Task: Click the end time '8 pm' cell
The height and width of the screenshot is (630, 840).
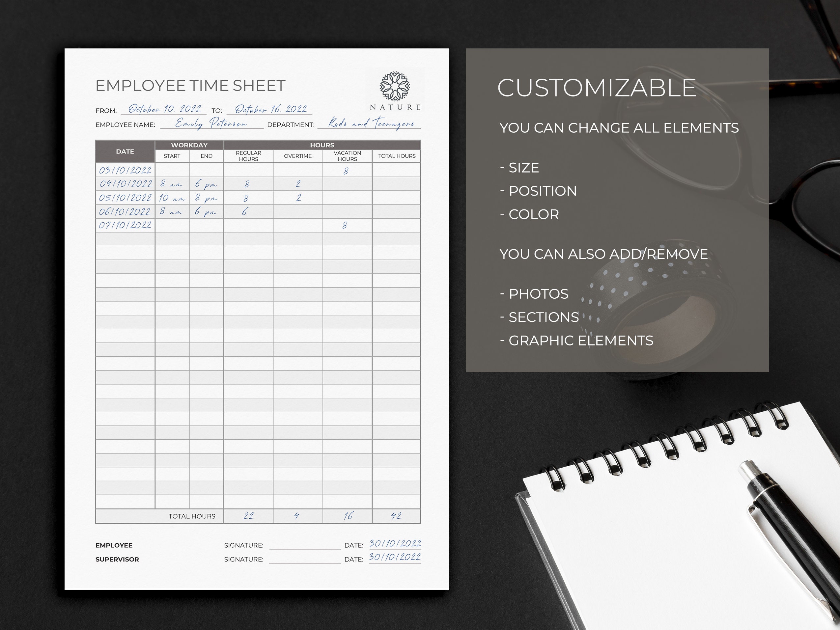Action: click(207, 198)
